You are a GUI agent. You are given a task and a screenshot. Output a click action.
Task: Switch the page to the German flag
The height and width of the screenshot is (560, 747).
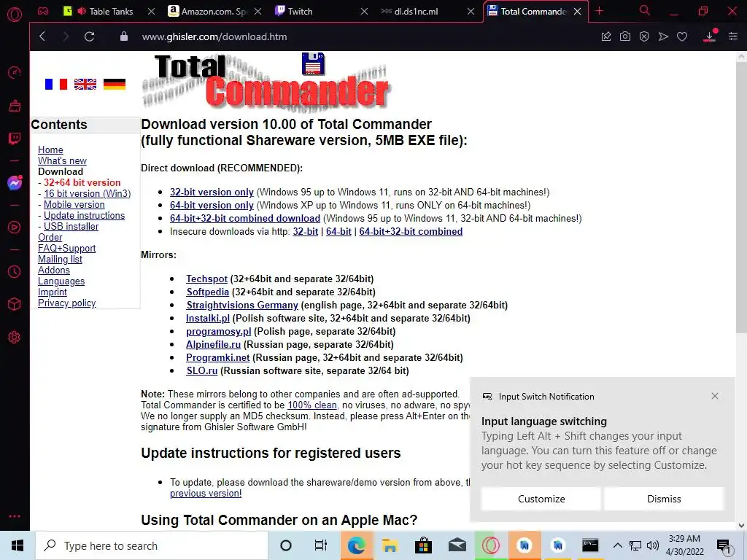click(x=115, y=85)
